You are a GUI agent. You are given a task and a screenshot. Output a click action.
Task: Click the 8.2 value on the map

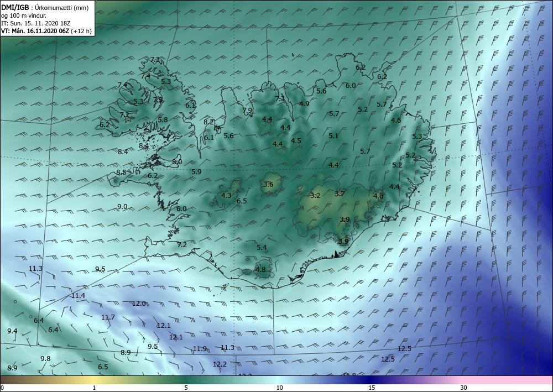[x=209, y=122]
